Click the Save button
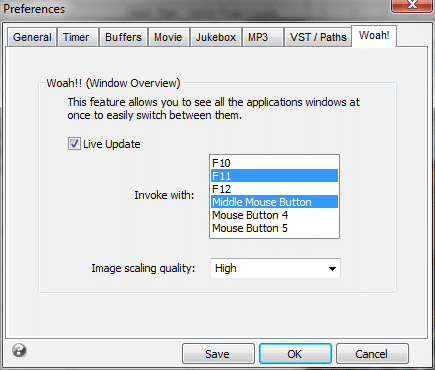Screen dimensions: 435x370 pyautogui.click(x=218, y=354)
